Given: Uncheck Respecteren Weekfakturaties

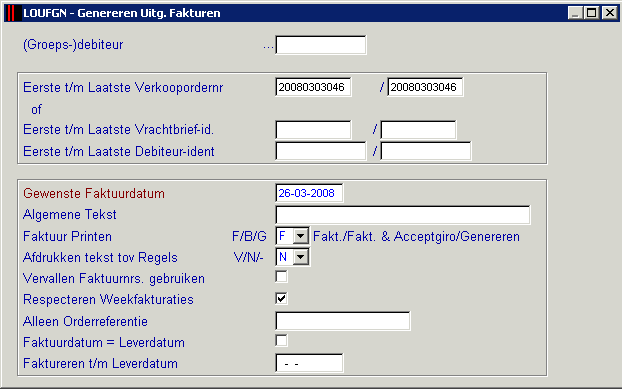Looking at the screenshot, I should click(281, 298).
